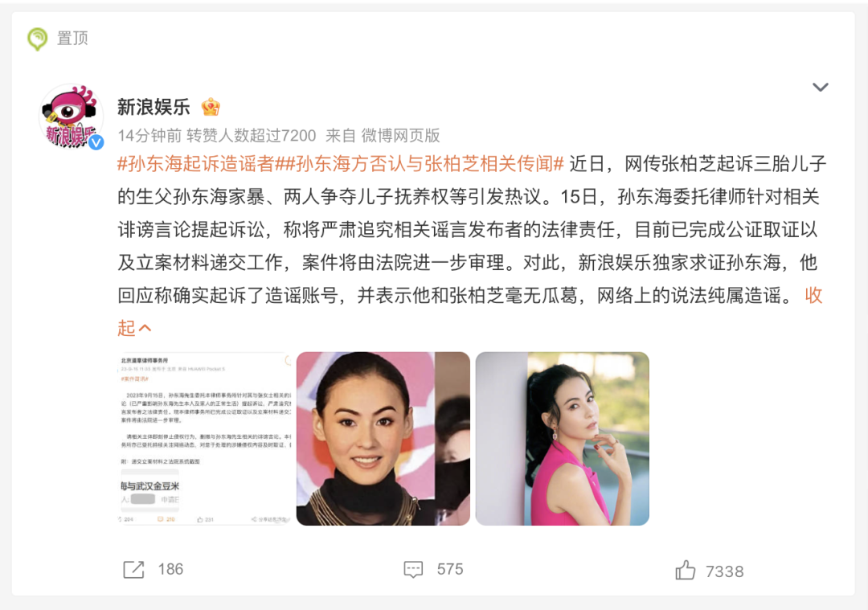Open the hashtag #孙东海方否认与张柏芝相关传闻#
The image size is (868, 610).
click(419, 164)
